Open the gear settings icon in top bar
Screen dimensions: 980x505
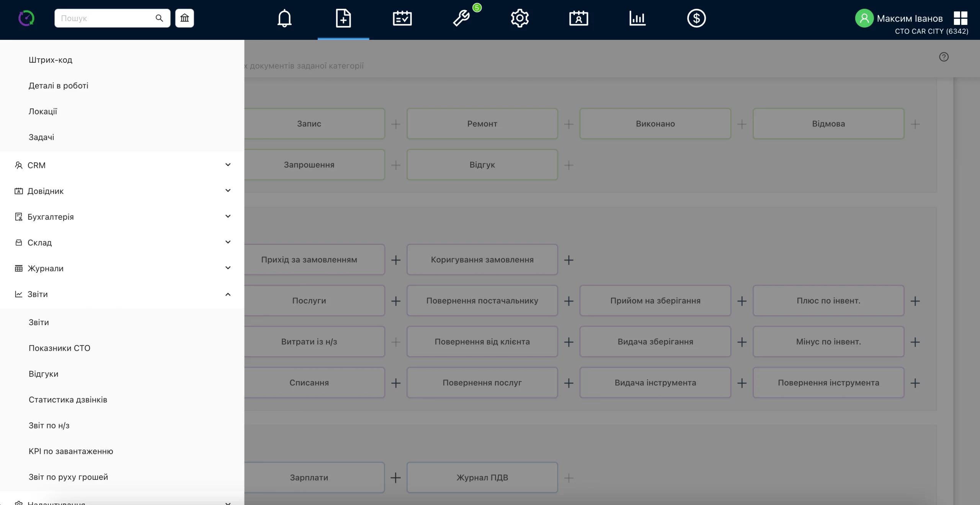point(520,18)
